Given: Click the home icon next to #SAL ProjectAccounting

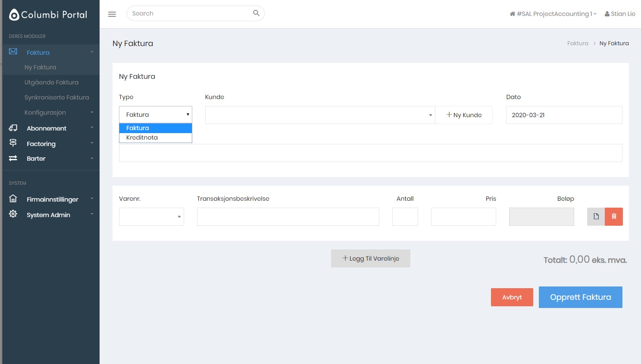Looking at the screenshot, I should pos(512,14).
